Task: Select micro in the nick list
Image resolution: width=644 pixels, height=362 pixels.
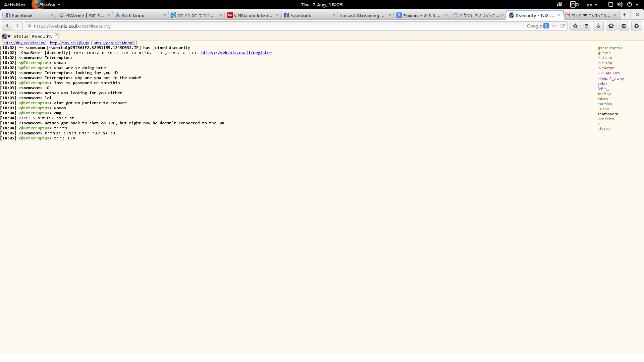Action: tap(603, 99)
